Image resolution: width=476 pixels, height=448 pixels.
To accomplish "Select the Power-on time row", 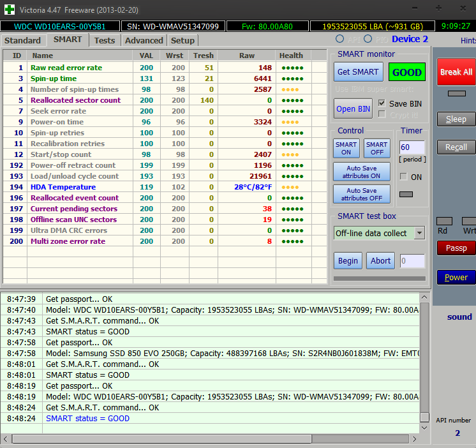I will pos(165,122).
